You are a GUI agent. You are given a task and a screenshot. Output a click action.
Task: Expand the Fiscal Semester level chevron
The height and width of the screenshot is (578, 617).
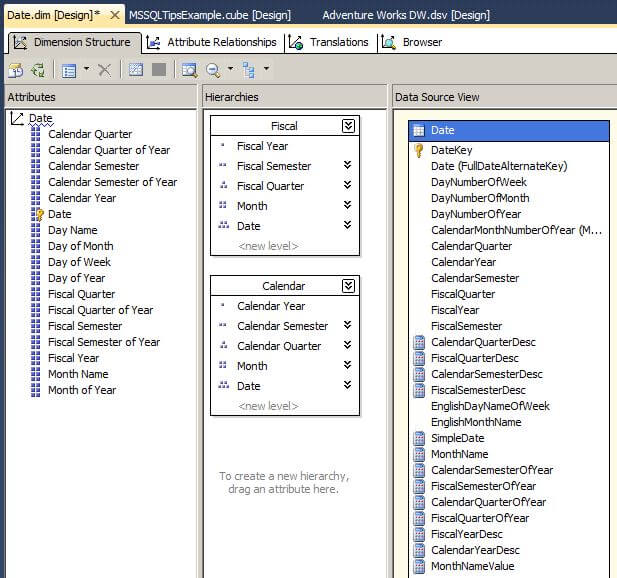click(x=347, y=166)
